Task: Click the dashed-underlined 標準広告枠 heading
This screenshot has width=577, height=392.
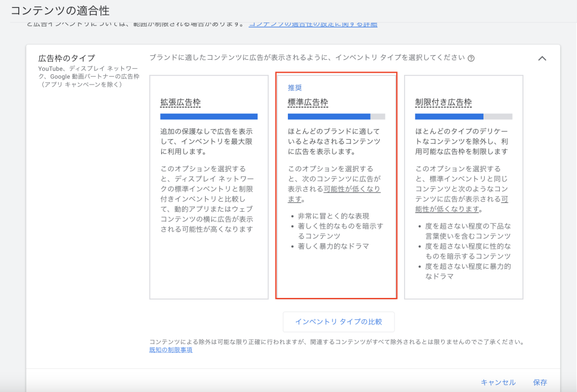Action: click(308, 103)
